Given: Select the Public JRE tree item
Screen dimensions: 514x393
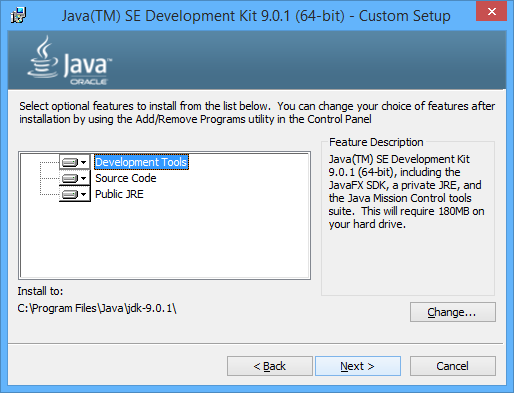Looking at the screenshot, I should [119, 194].
